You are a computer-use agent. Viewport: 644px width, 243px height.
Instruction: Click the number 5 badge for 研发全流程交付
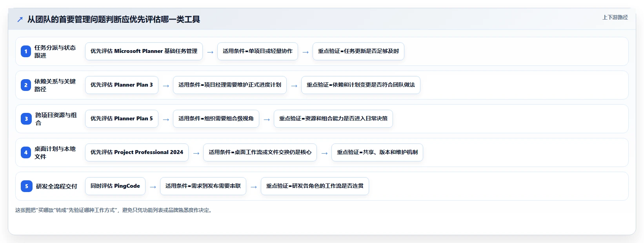[26, 186]
